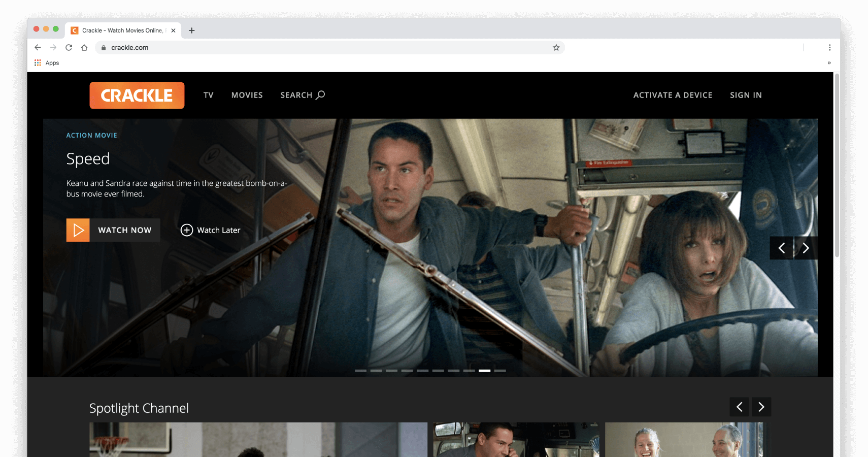The height and width of the screenshot is (457, 868).
Task: Click the hero carousel previous arrow
Action: point(781,248)
